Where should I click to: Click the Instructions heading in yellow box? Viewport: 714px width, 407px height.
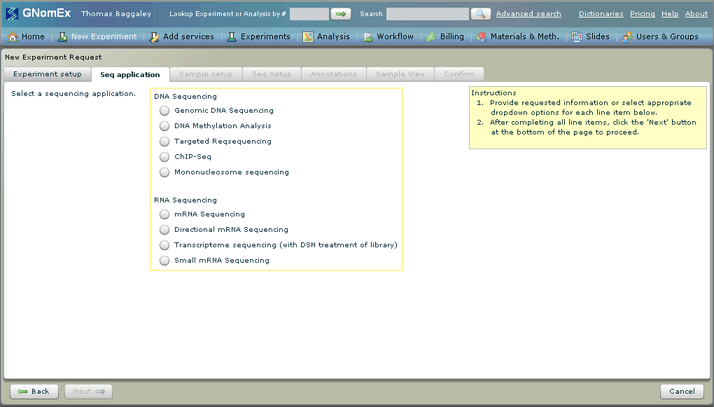tap(494, 93)
